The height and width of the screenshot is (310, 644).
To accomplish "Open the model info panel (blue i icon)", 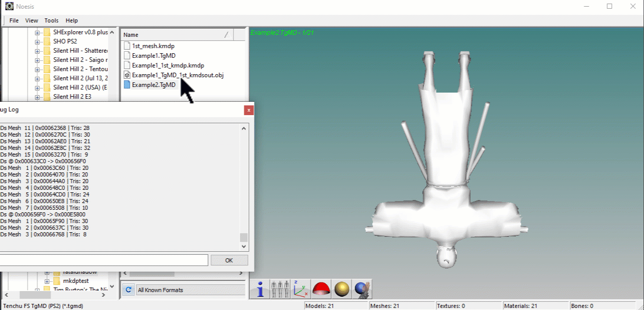I will tap(261, 290).
